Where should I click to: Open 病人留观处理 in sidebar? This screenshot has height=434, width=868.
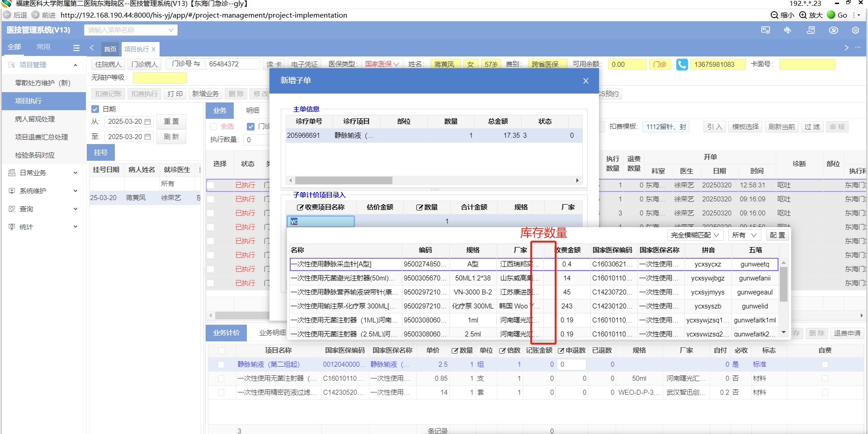tap(35, 119)
